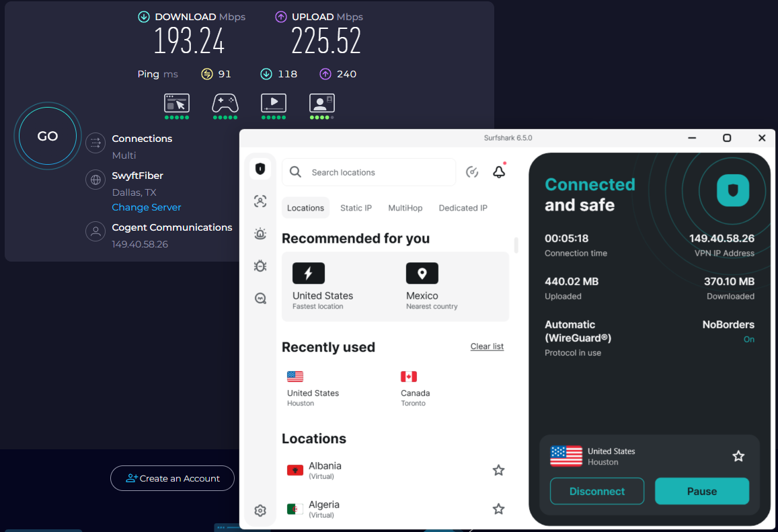This screenshot has width=778, height=532.
Task: Open the Surfshark Alert sidebar section
Action: 260,233
